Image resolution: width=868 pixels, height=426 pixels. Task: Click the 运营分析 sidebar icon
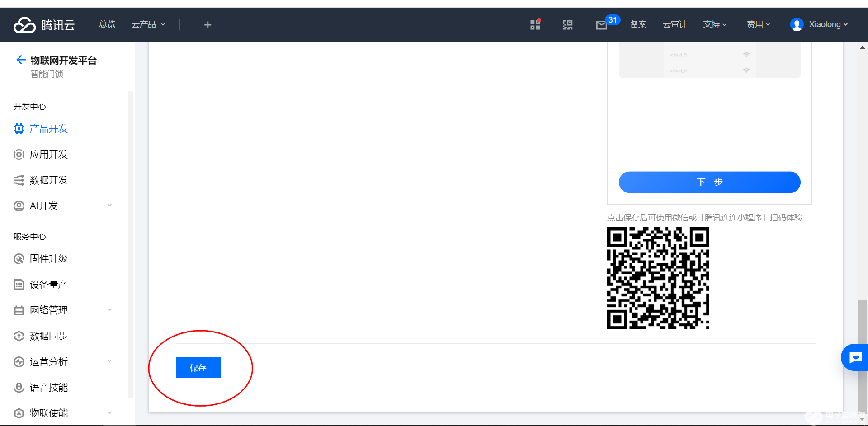coord(19,362)
